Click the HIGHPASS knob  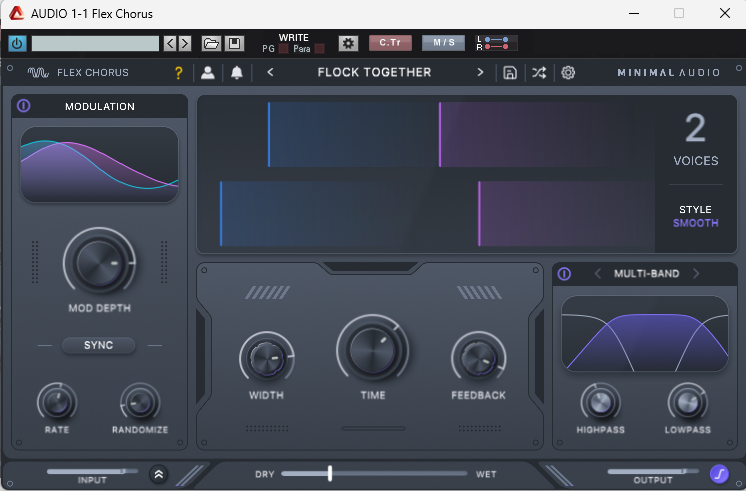[600, 403]
